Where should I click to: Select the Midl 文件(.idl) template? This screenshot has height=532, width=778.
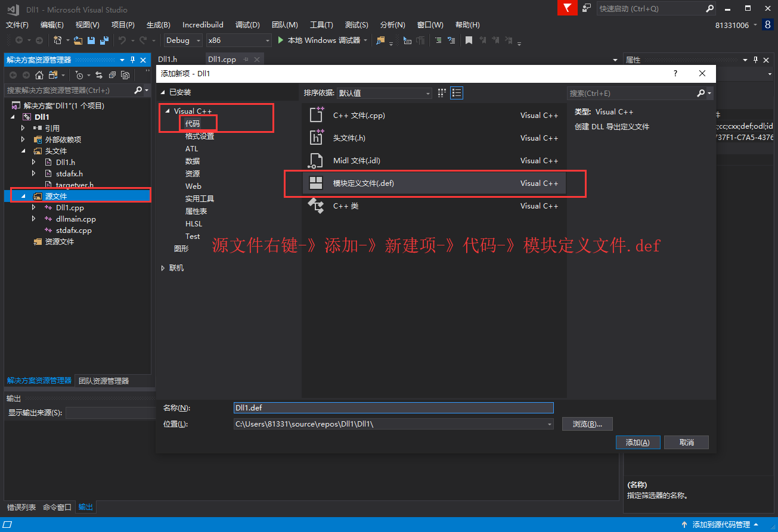point(435,161)
